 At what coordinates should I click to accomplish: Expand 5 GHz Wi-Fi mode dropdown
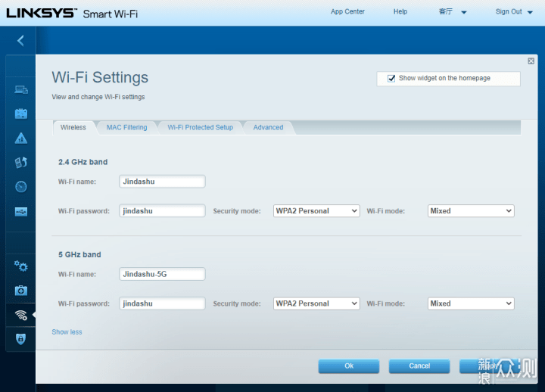click(x=471, y=303)
